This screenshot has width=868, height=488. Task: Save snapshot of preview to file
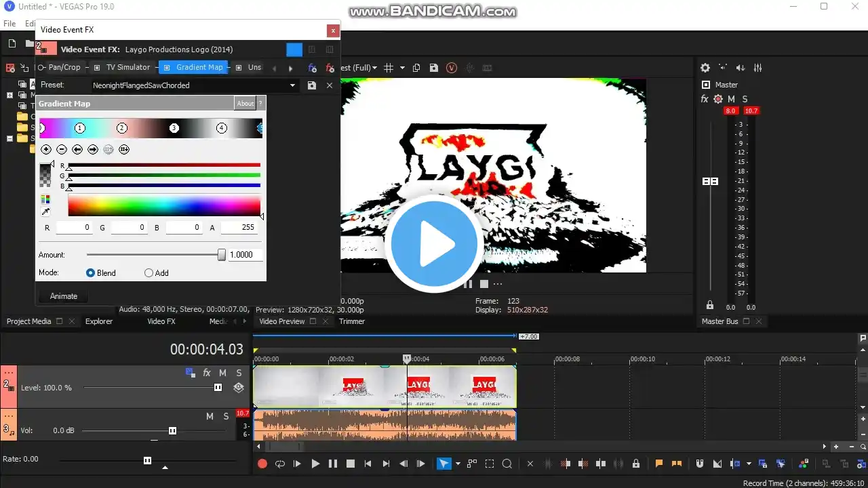point(434,68)
